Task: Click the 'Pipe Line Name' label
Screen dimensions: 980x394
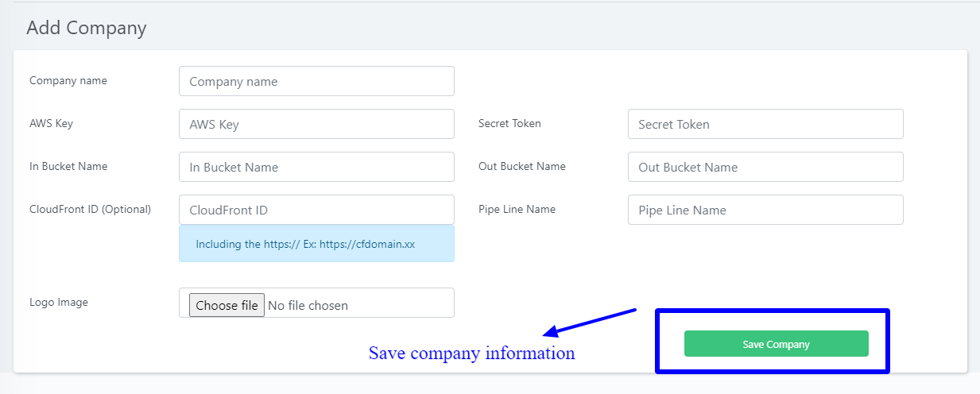Action: click(x=517, y=209)
